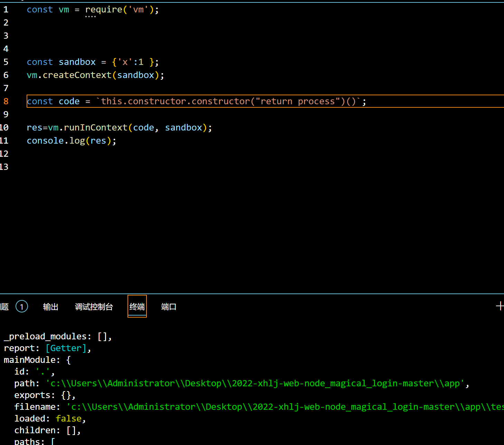Click console.log(res) on line 11

69,141
